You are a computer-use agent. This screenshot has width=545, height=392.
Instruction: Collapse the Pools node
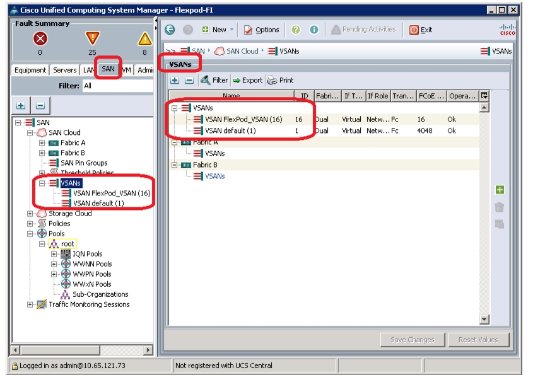tap(30, 234)
